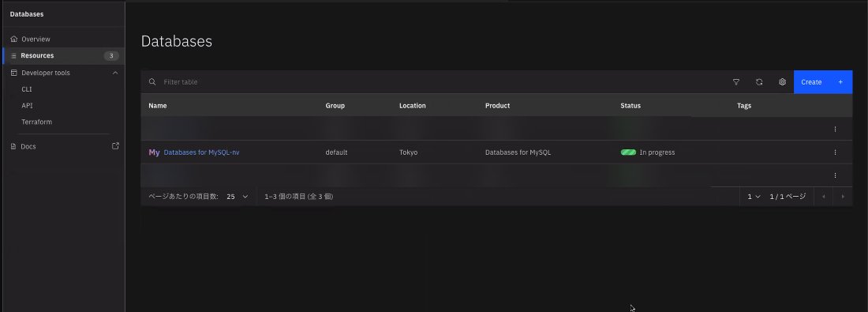Image resolution: width=868 pixels, height=312 pixels.
Task: Click the Create button
Action: click(x=823, y=82)
